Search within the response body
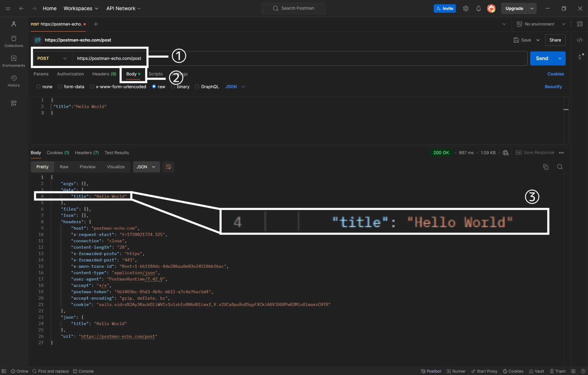Screen dimensions: 588x375 [560, 167]
